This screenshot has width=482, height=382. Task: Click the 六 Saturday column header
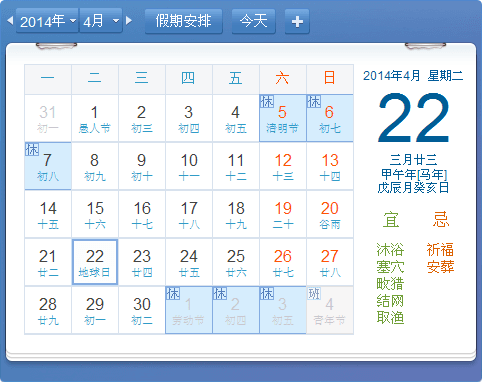pos(283,79)
